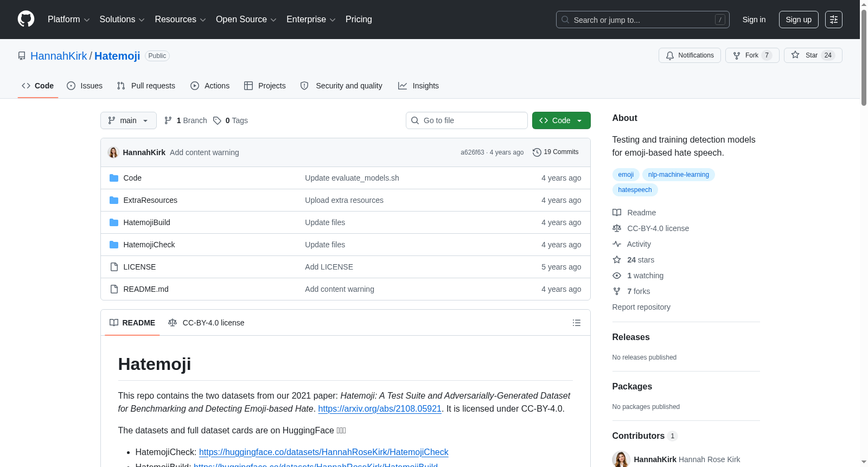Click the star icon beside 24 stars
The height and width of the screenshot is (467, 868).
[x=617, y=260]
